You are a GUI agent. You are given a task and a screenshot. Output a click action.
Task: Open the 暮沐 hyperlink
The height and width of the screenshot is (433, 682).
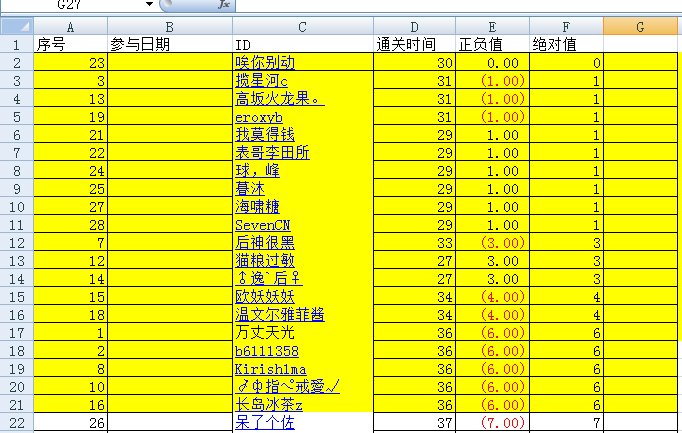pos(250,189)
